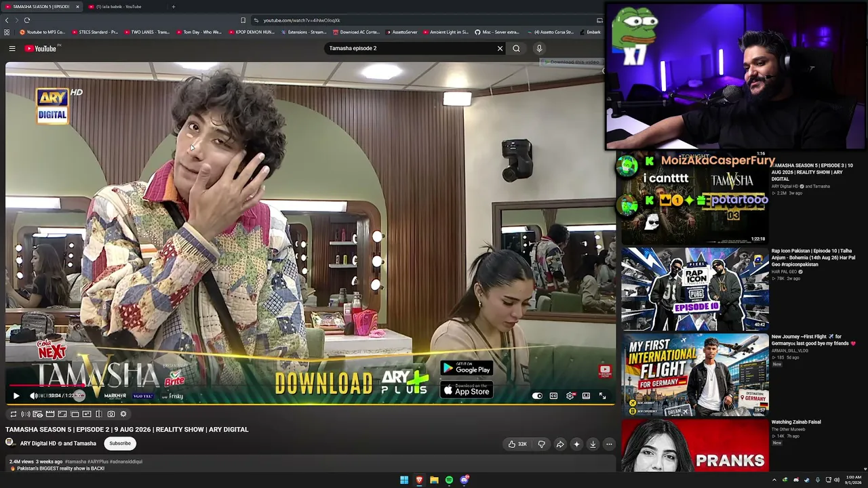Click the #adnansiddiqui hashtag
The width and height of the screenshot is (868, 488).
126,462
